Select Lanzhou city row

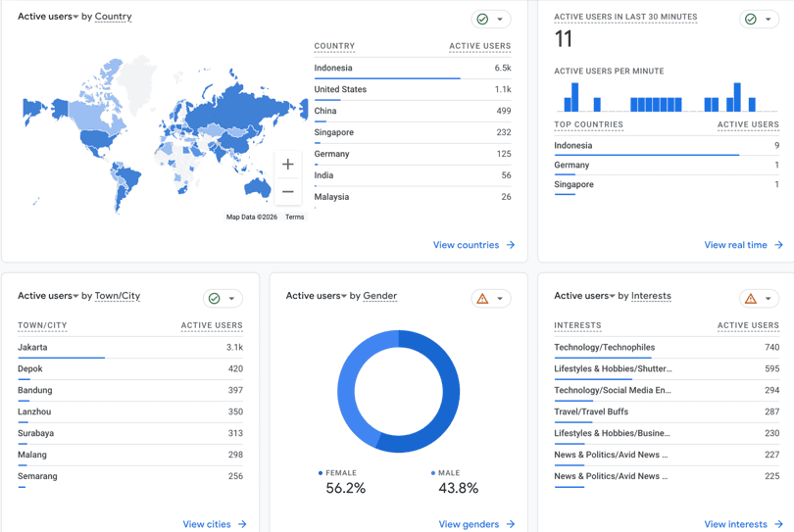click(130, 412)
